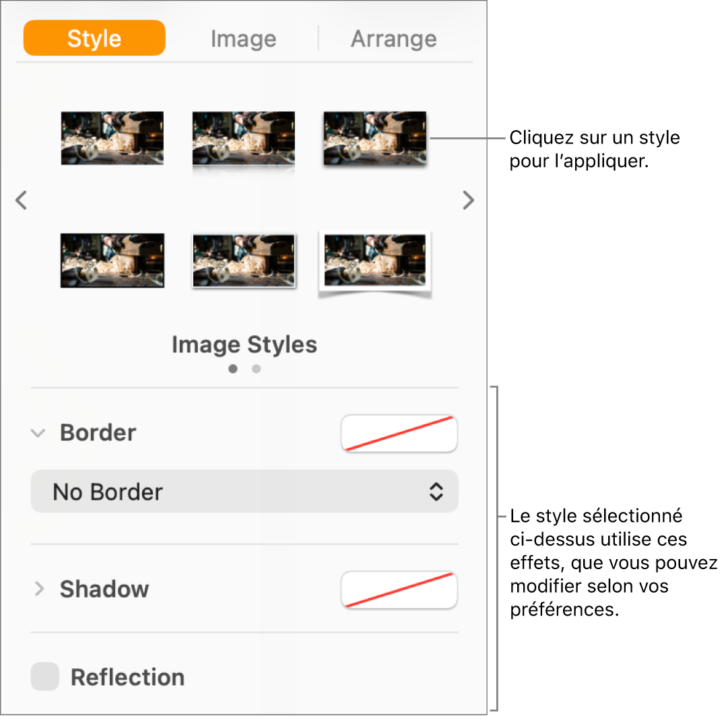728x716 pixels.
Task: Click the first page dot under Image Styles
Action: (x=233, y=368)
